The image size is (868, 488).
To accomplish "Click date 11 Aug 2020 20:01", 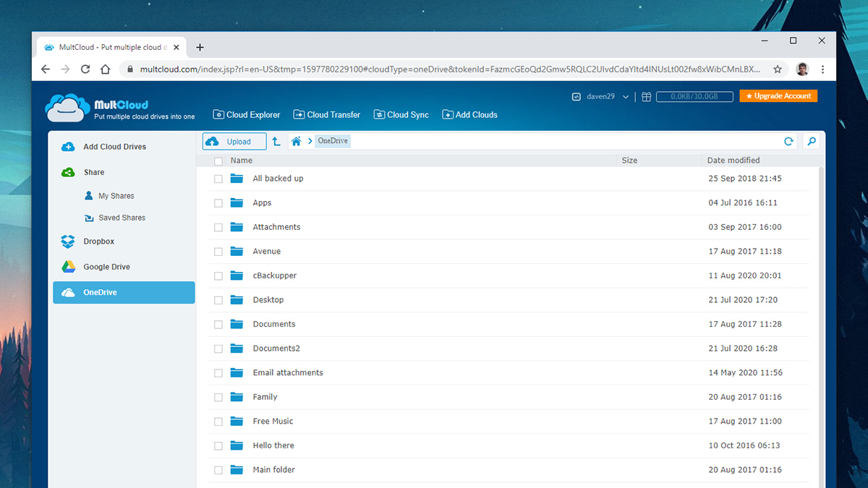I will point(745,275).
